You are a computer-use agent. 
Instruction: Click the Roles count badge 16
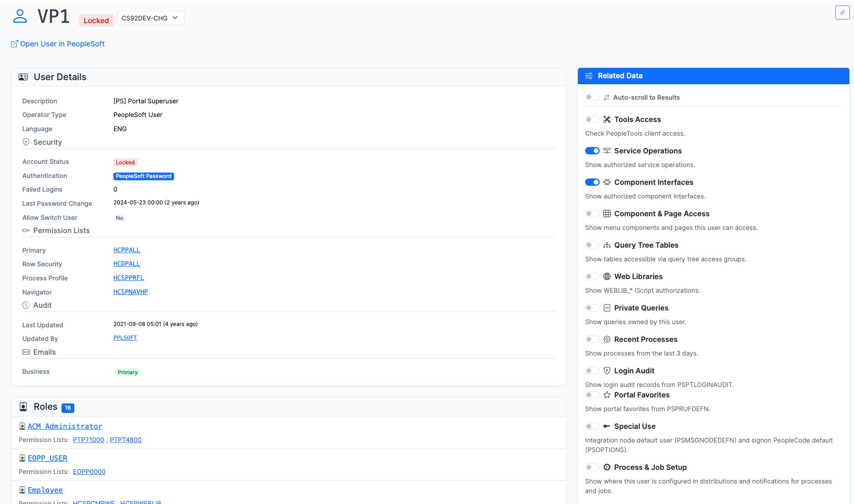click(68, 408)
